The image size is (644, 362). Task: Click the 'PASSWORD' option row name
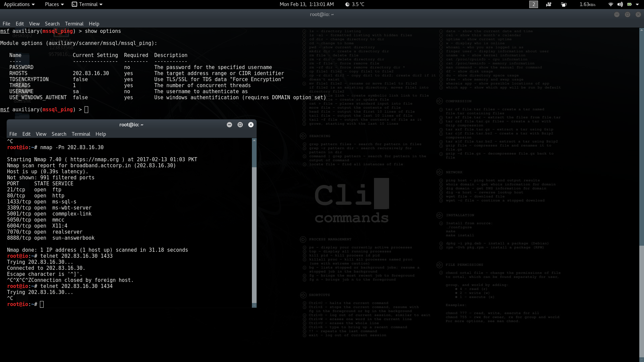click(21, 67)
